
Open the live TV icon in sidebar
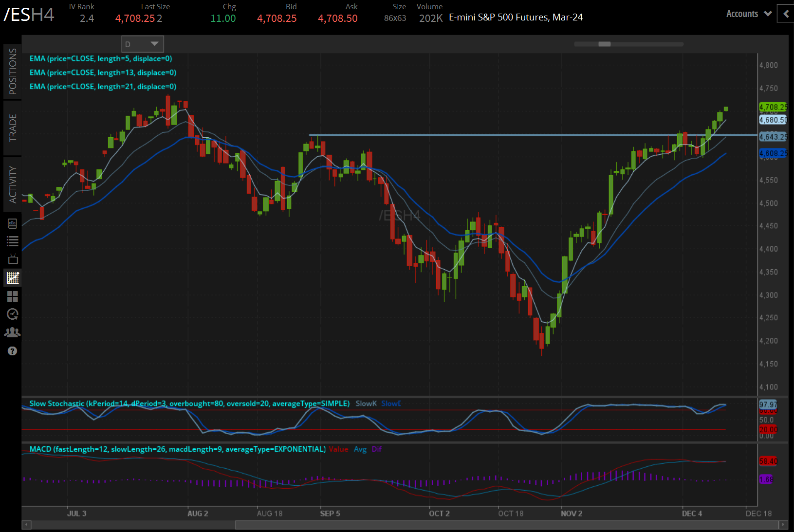(x=12, y=259)
